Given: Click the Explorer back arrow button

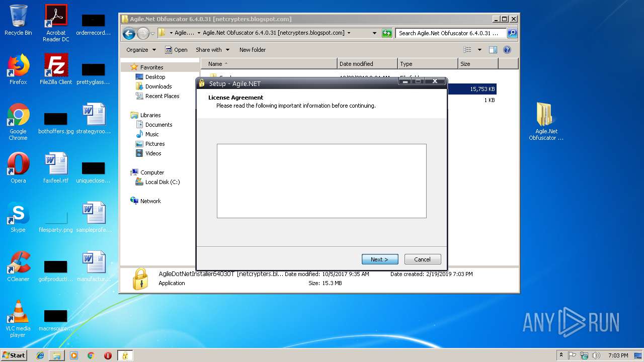Looking at the screenshot, I should click(x=129, y=33).
